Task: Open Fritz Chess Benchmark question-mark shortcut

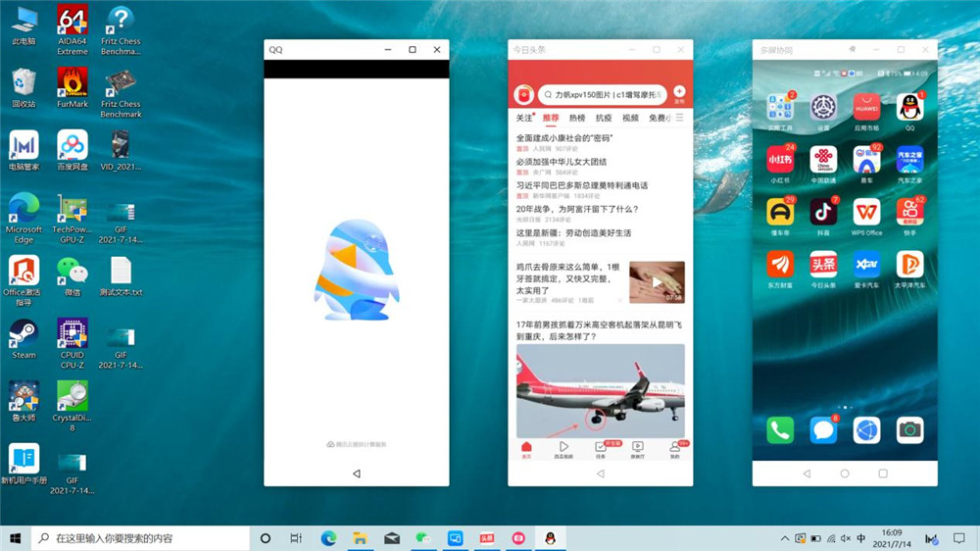Action: [x=121, y=30]
